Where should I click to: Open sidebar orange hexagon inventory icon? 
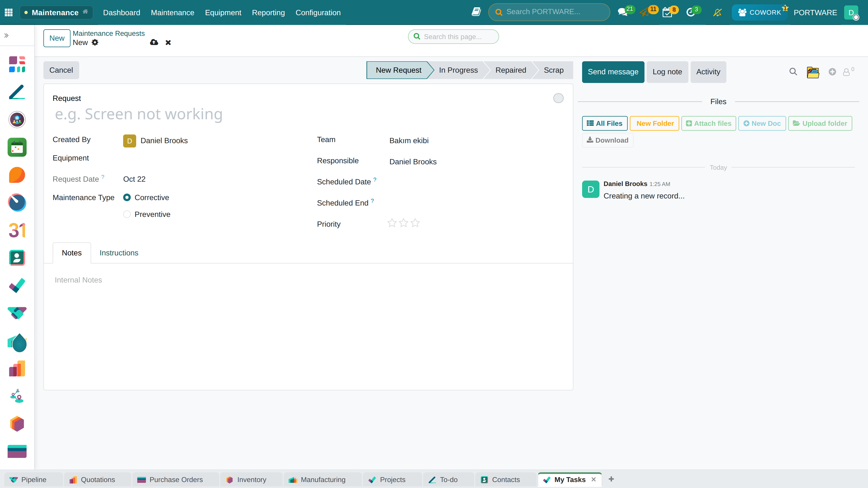(x=17, y=424)
